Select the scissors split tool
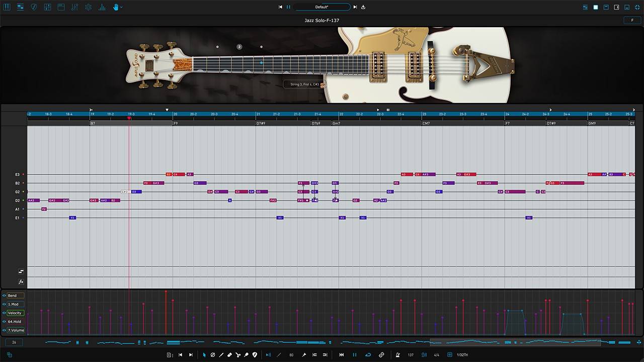 point(239,354)
